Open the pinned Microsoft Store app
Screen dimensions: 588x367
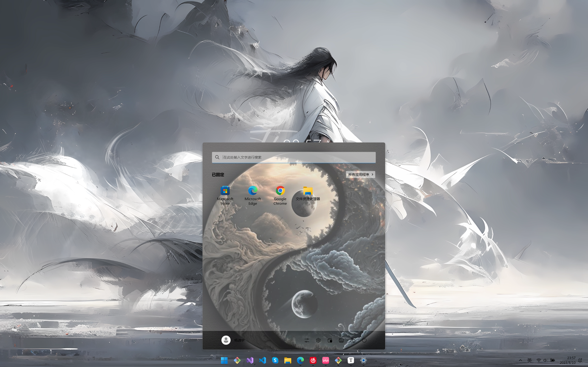pyautogui.click(x=225, y=195)
